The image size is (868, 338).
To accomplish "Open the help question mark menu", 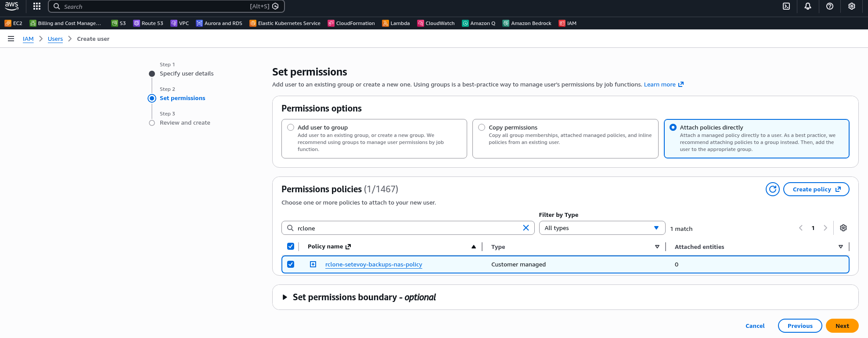I will pos(829,6).
